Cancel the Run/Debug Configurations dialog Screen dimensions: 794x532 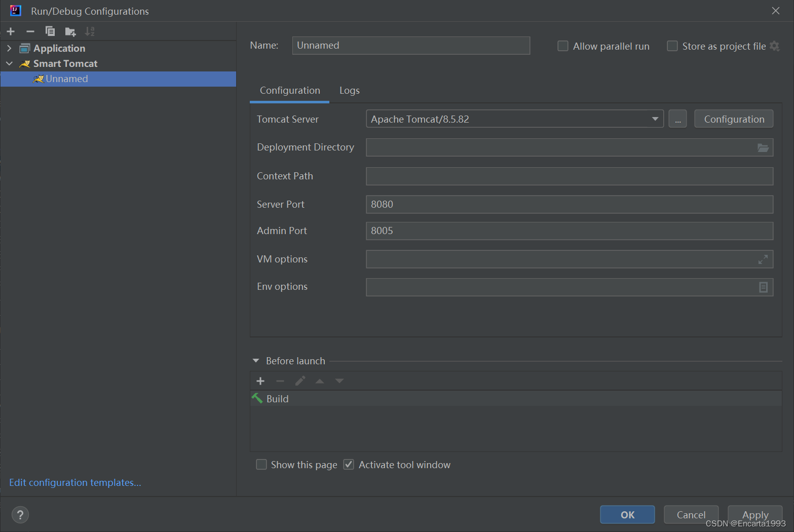(691, 515)
